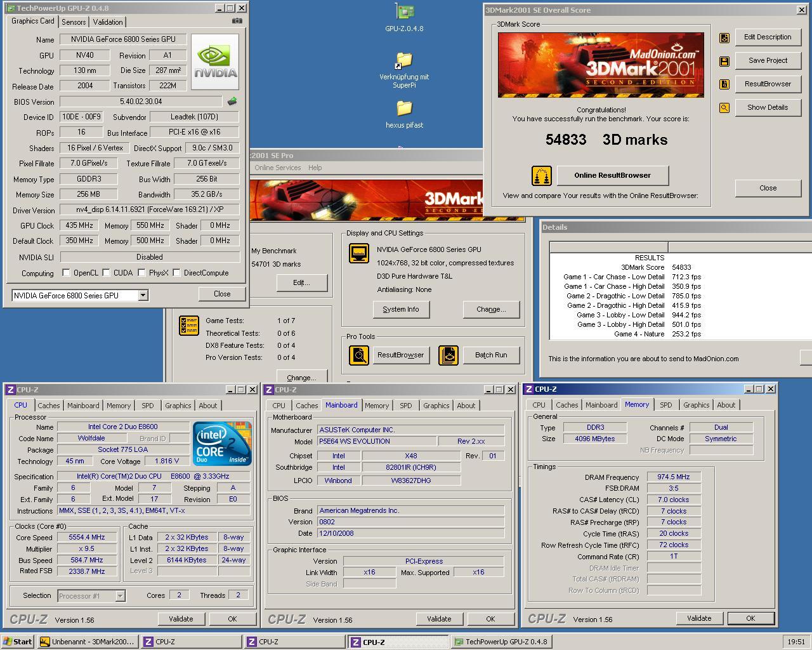Enable the CUDA checkbox

[x=106, y=273]
